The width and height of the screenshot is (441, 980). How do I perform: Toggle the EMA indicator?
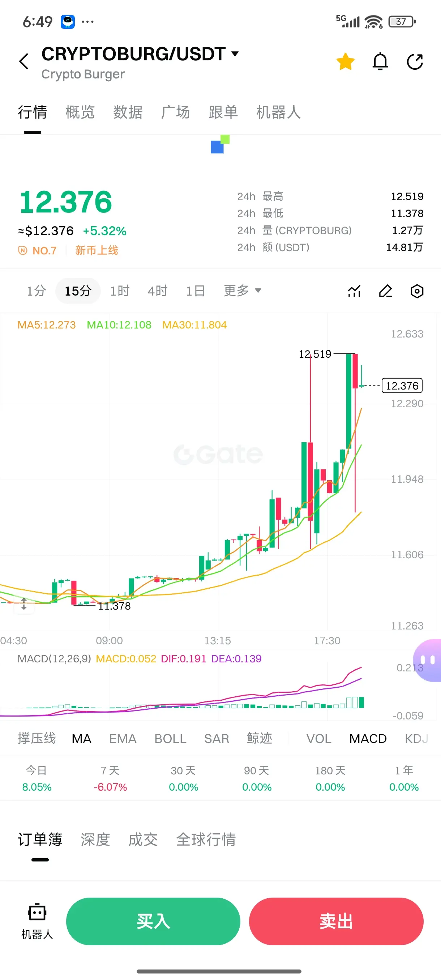click(123, 738)
